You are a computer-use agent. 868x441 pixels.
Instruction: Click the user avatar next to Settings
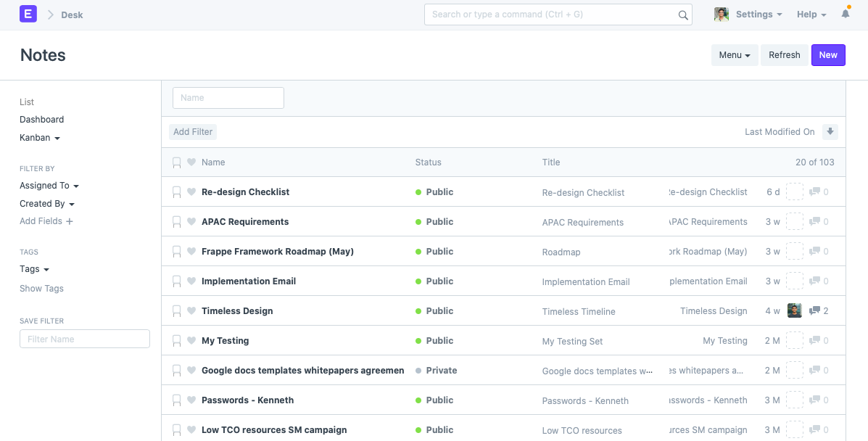722,15
